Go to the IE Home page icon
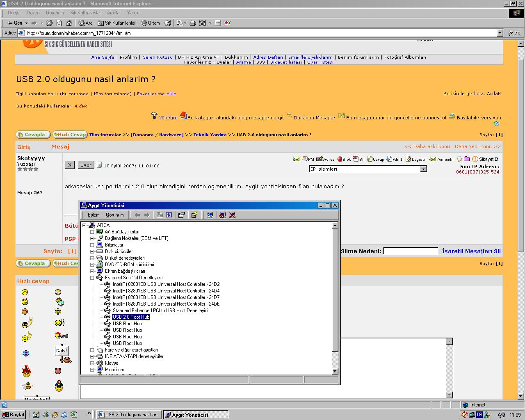This screenshot has width=525, height=420. coord(69,23)
